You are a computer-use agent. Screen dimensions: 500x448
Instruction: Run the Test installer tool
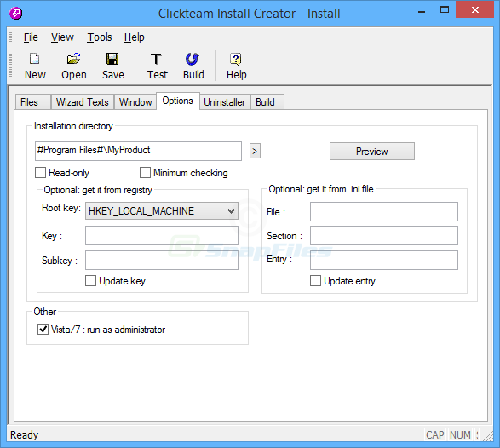(157, 66)
